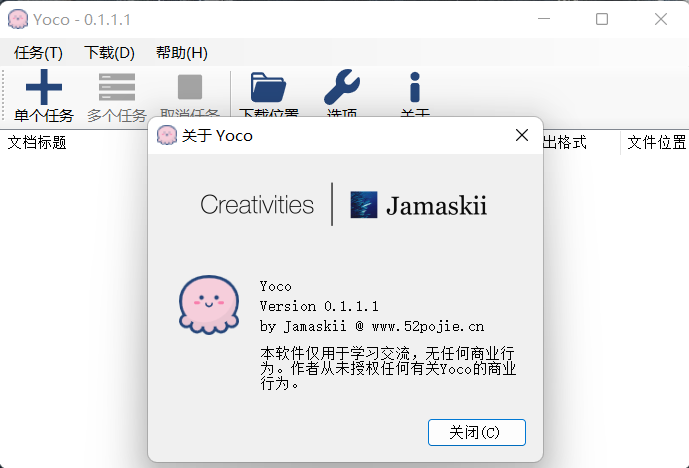Viewport: 689px width, 468px height.
Task: Click the 关于 info icon
Action: (x=414, y=88)
